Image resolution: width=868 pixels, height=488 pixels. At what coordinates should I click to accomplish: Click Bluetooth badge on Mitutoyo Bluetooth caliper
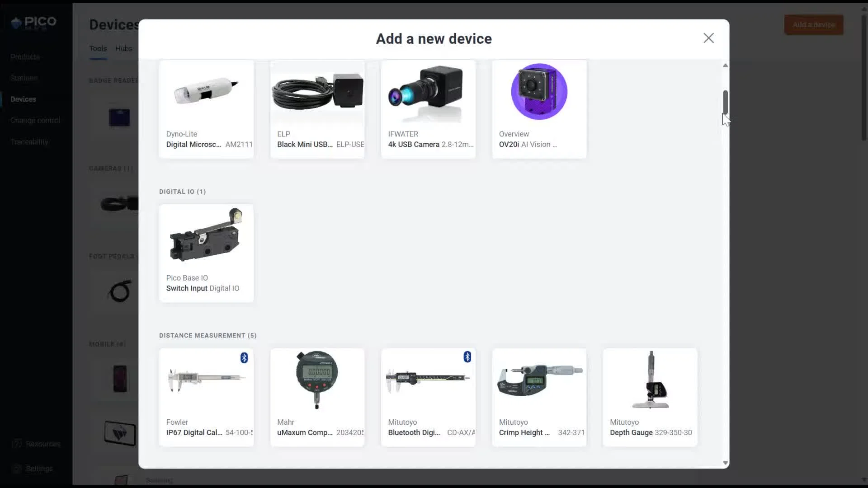pos(467,357)
